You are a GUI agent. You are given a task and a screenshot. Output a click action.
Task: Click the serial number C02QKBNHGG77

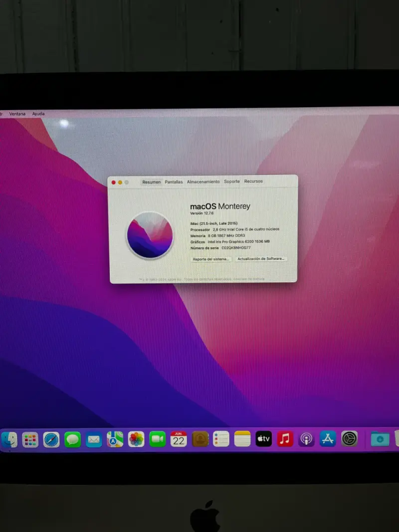tap(236, 248)
